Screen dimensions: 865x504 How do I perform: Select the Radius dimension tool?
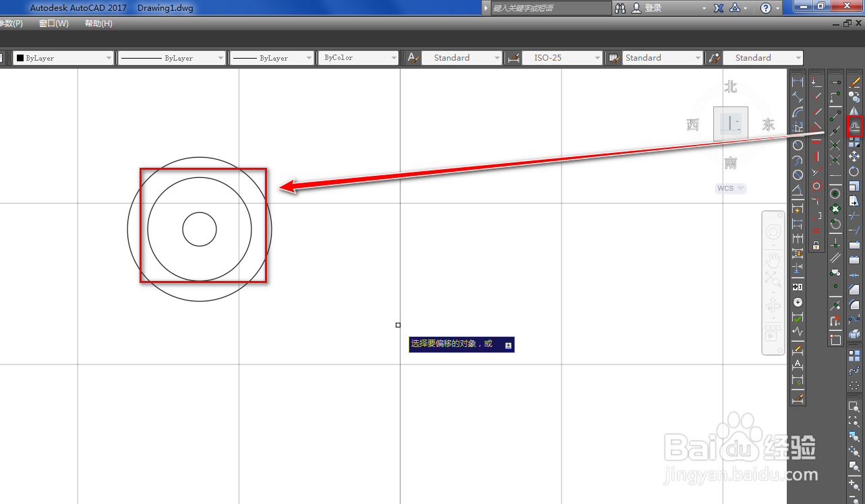[798, 145]
